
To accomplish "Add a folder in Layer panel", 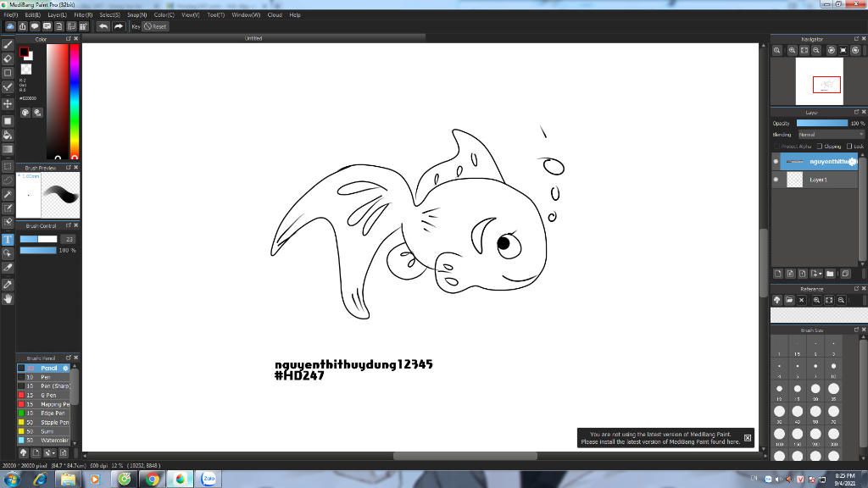I will tap(830, 274).
